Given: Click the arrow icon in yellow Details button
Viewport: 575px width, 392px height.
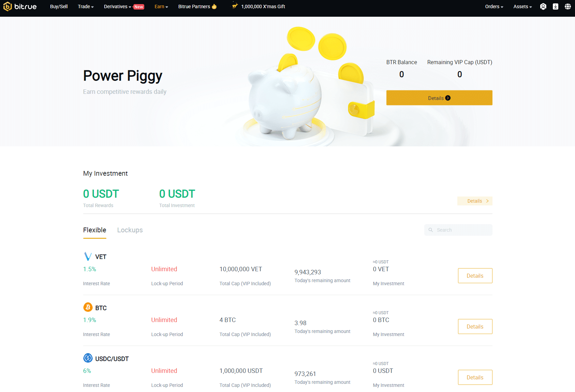Looking at the screenshot, I should pos(448,98).
